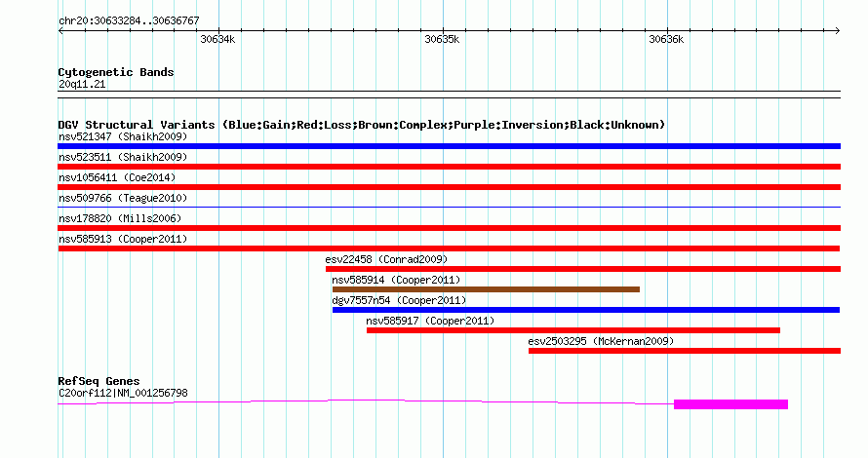The height and width of the screenshot is (458, 868).
Task: Click the red nsv585913 variant bar
Action: [449, 248]
